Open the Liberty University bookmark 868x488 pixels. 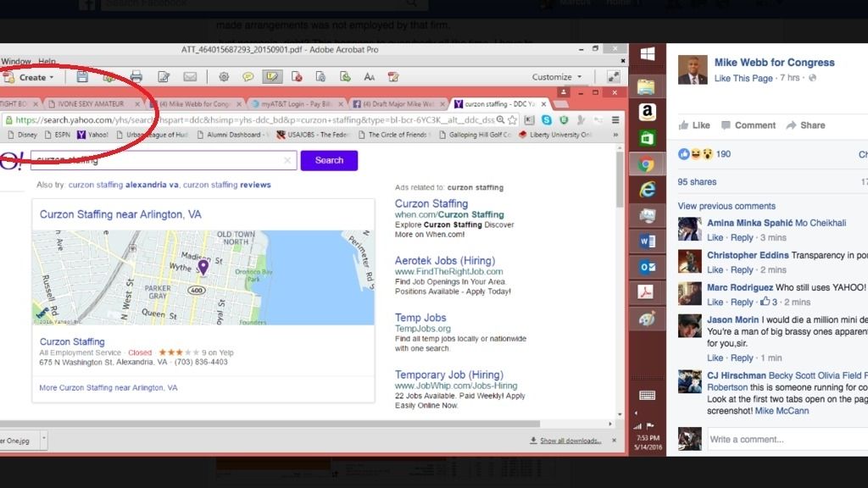click(555, 135)
